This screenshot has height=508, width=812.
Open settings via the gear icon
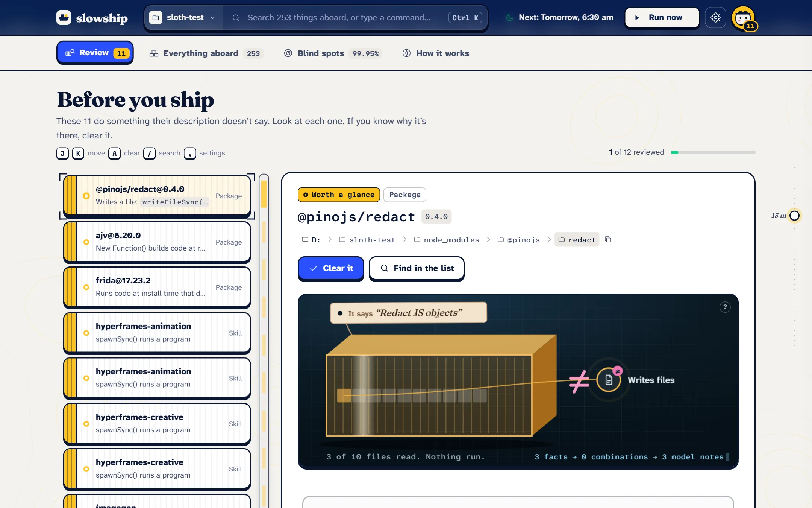click(x=715, y=17)
